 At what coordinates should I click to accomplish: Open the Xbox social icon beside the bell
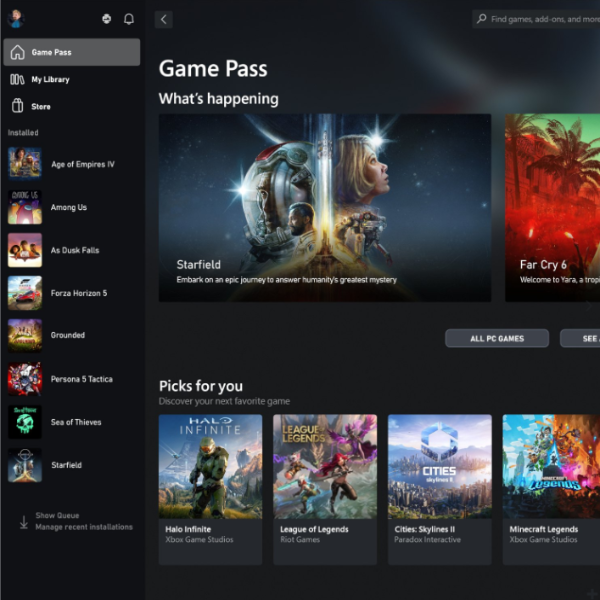(x=107, y=19)
